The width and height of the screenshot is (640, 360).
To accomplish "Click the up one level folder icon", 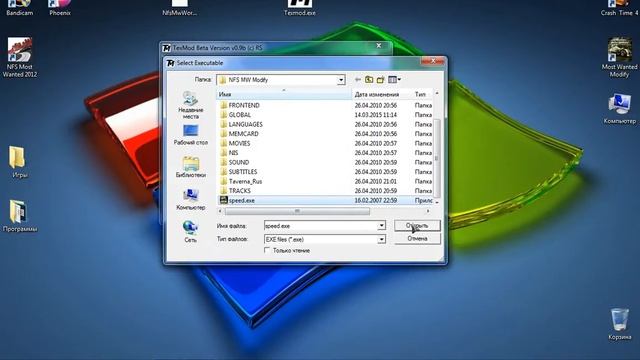I will coord(369,80).
